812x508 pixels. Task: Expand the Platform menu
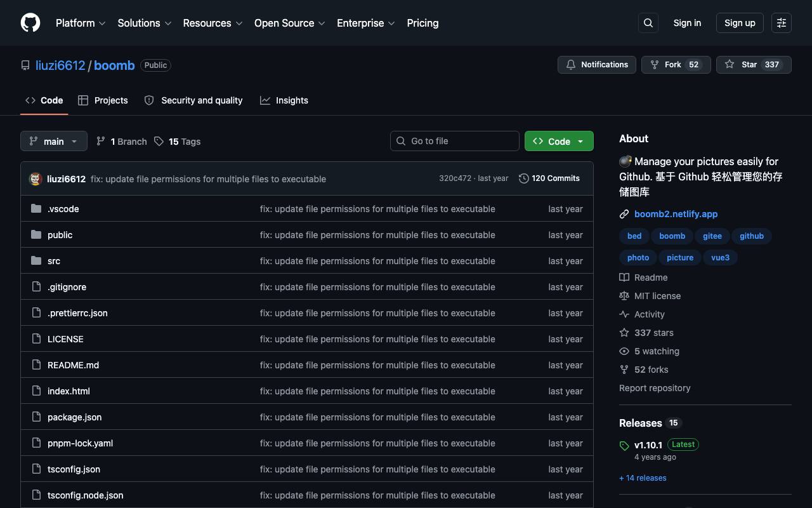[x=81, y=23]
